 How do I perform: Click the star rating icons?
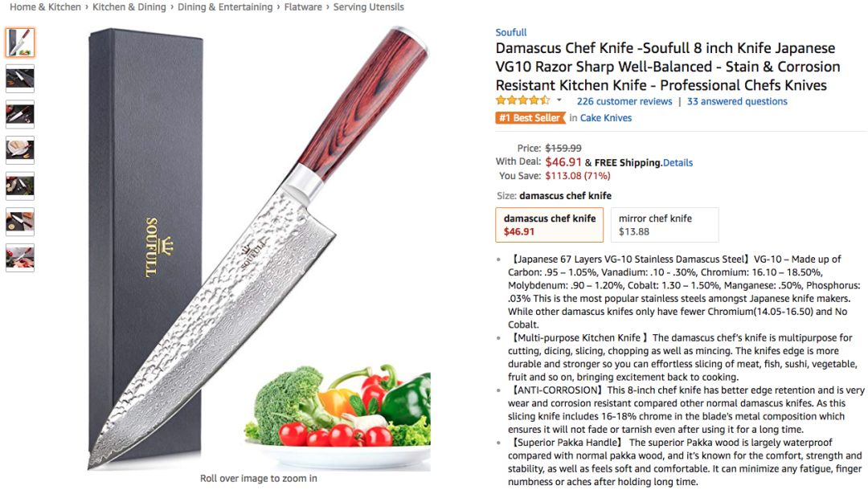click(523, 100)
